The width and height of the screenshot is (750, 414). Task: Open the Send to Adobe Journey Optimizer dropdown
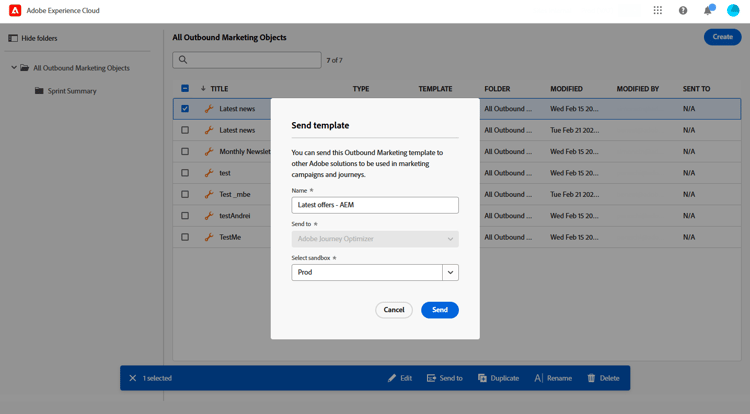click(375, 239)
